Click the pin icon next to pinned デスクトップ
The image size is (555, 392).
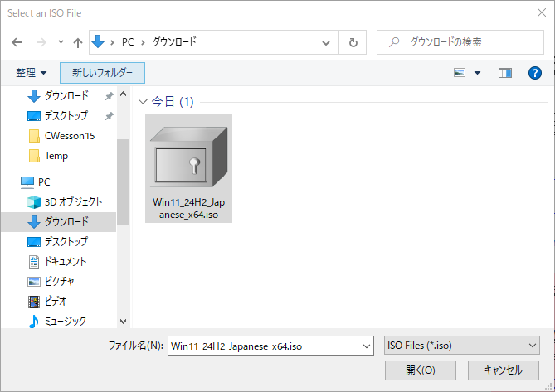point(110,115)
